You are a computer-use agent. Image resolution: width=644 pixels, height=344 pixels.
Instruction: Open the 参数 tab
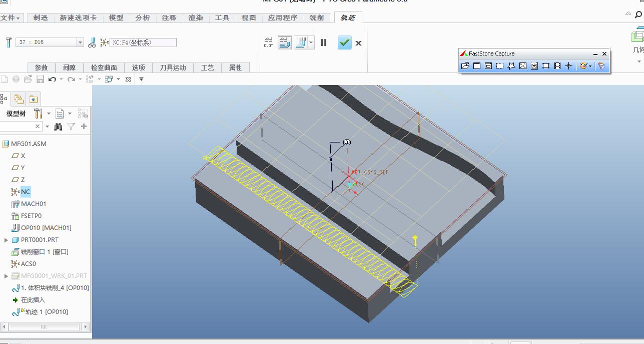pyautogui.click(x=41, y=67)
